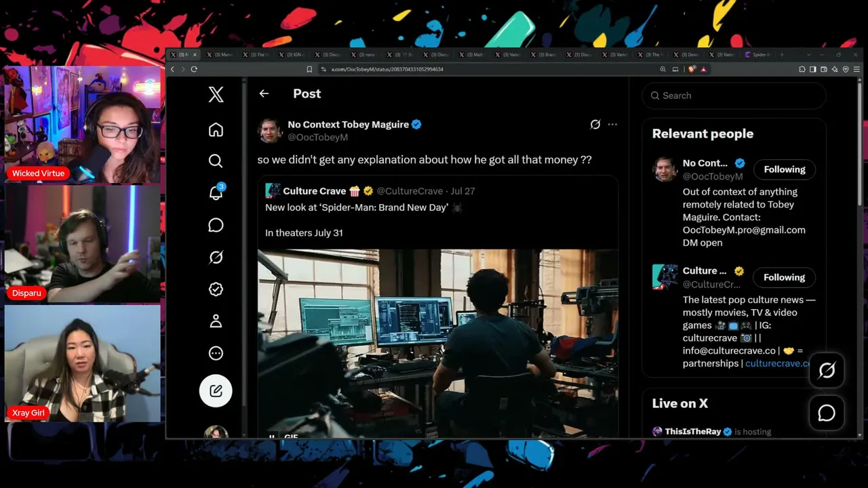Open No Context Tobey Maguire display name

pyautogui.click(x=348, y=125)
